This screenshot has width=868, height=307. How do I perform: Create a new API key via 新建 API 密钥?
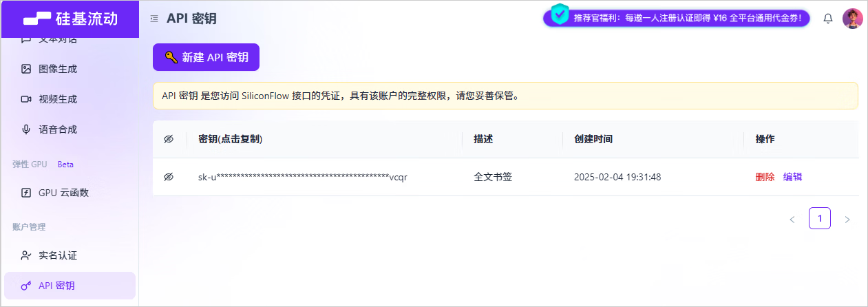pyautogui.click(x=206, y=57)
